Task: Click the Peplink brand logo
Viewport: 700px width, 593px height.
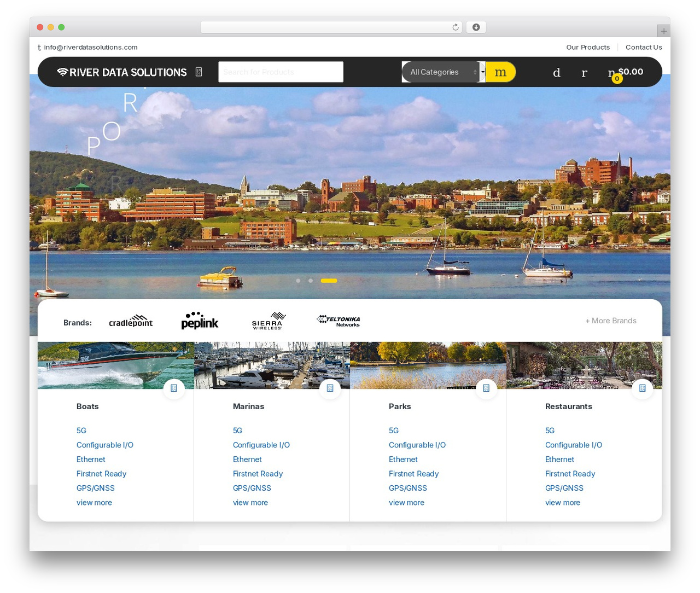Action: (x=200, y=321)
